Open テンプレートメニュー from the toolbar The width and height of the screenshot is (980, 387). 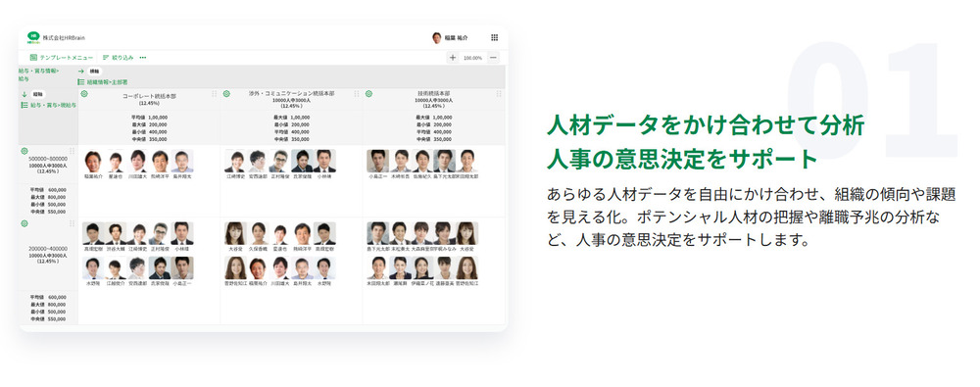(x=61, y=58)
